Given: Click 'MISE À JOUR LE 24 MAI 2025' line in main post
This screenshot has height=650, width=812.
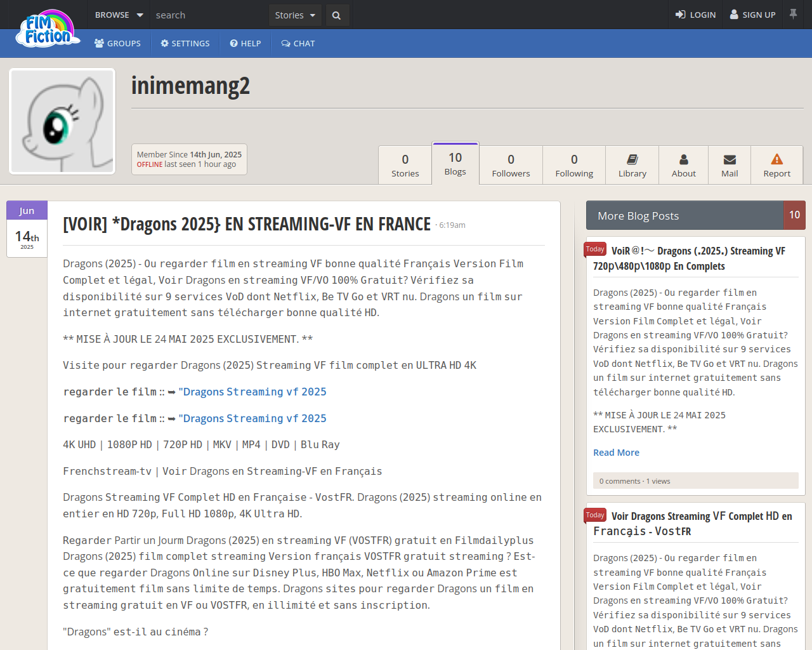Looking at the screenshot, I should (188, 339).
